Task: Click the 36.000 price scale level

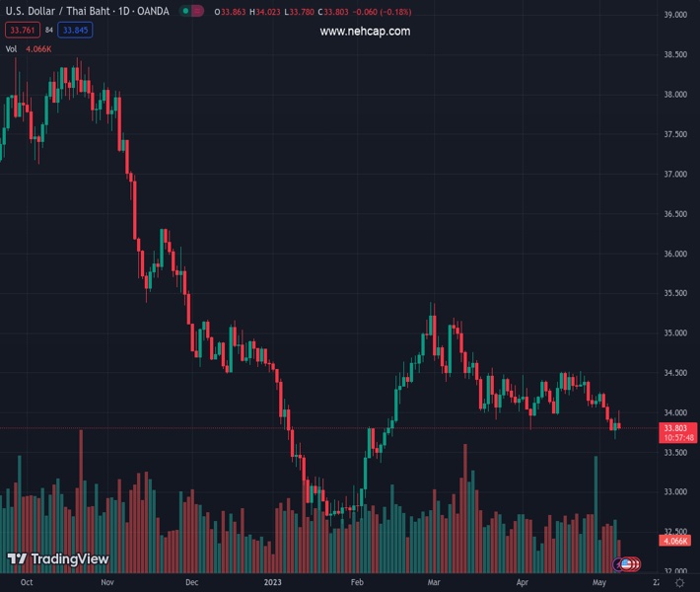Action: point(675,254)
